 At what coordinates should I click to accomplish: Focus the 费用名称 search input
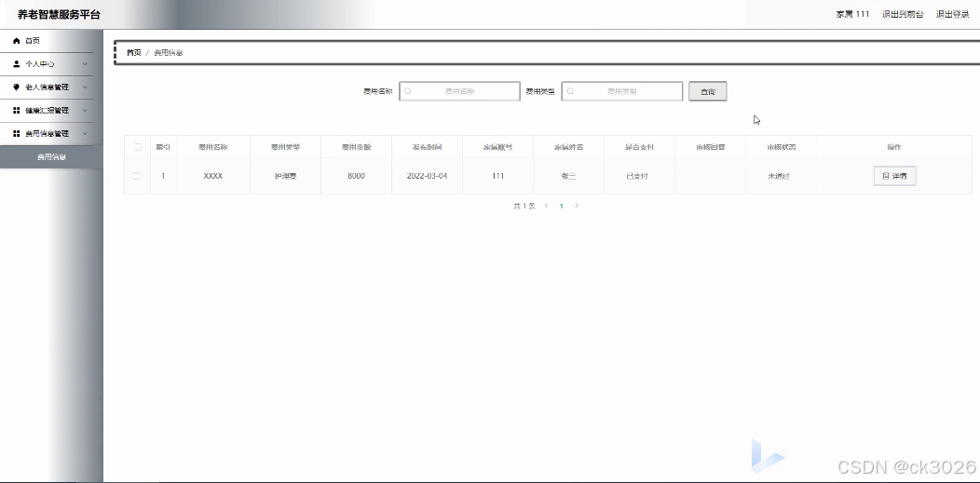point(459,91)
